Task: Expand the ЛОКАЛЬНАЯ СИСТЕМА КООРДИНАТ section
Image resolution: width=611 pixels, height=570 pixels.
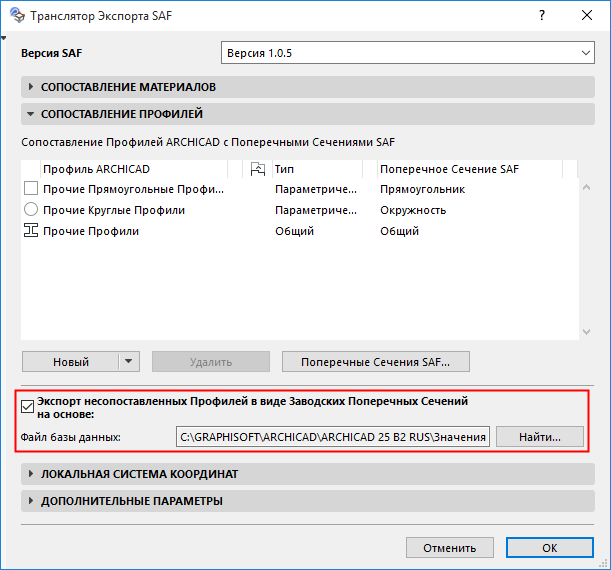Action: point(308,474)
